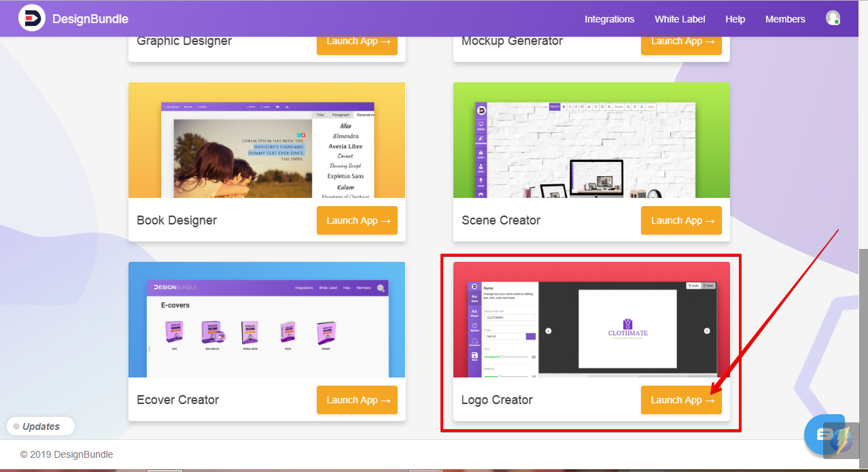Open the Integrations menu
The image size is (868, 472).
[x=609, y=19]
